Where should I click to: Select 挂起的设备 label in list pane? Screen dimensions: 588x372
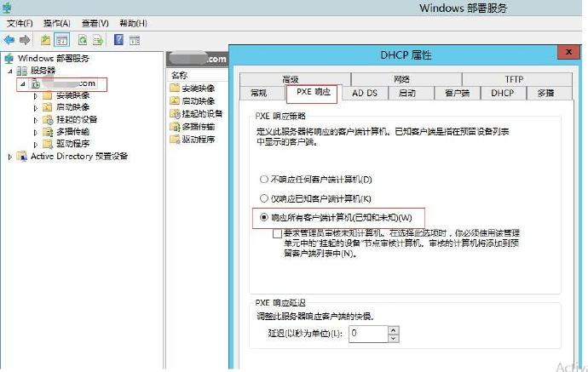click(202, 113)
